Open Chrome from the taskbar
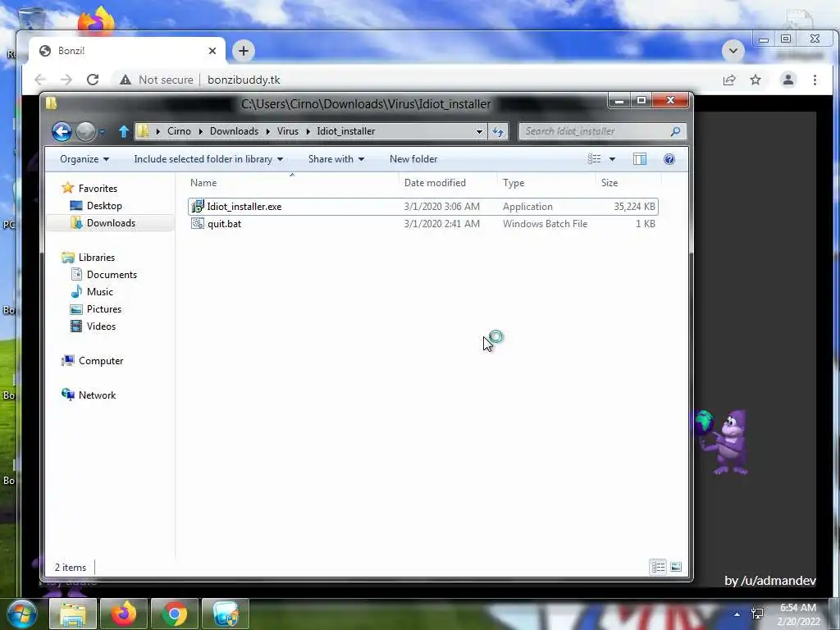 point(175,614)
